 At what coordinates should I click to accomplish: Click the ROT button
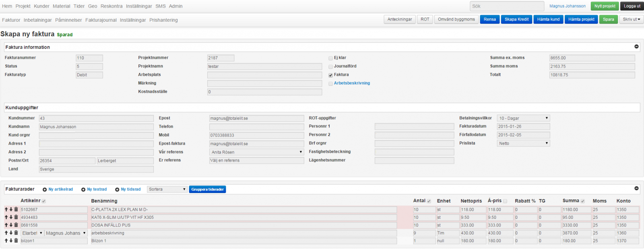(x=425, y=19)
